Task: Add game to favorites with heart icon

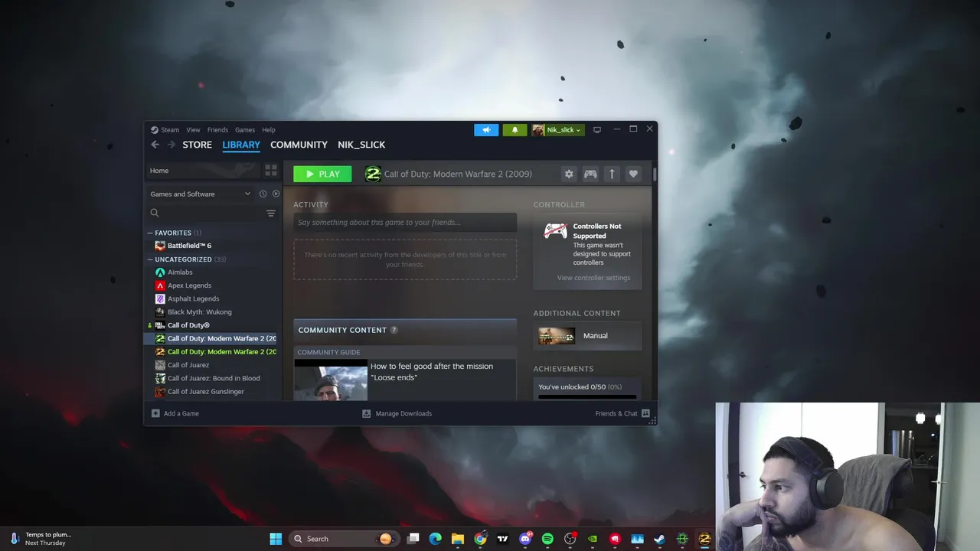Action: tap(633, 174)
